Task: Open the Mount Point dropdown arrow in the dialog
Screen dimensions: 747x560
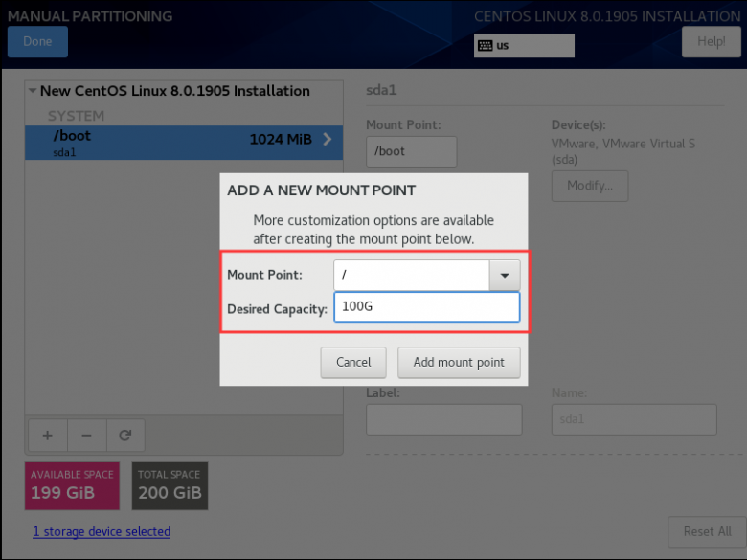Action: point(505,276)
